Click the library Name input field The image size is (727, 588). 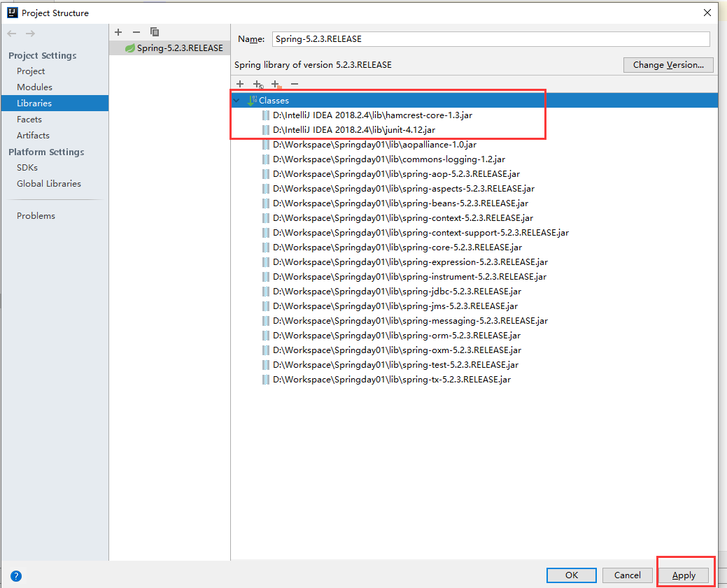pyautogui.click(x=490, y=39)
